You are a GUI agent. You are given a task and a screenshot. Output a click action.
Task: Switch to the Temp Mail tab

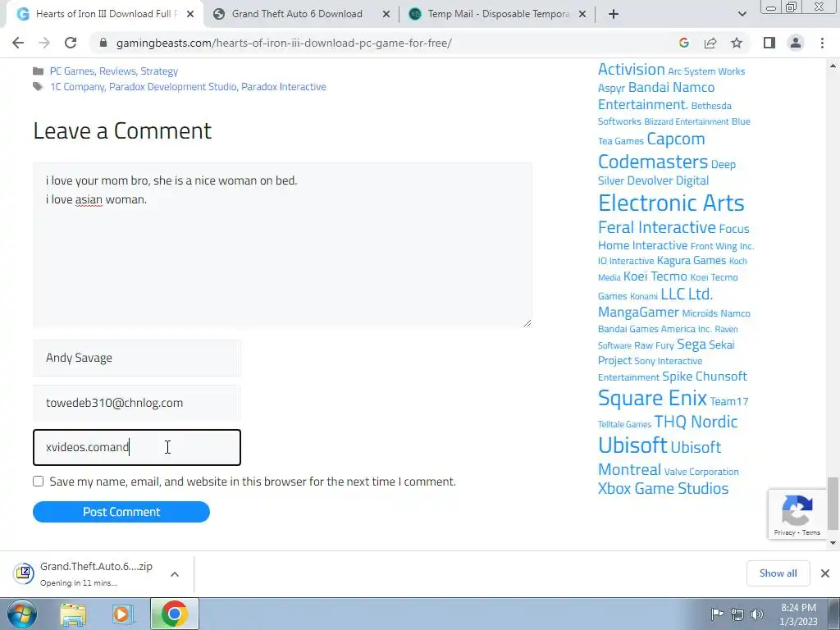point(498,14)
